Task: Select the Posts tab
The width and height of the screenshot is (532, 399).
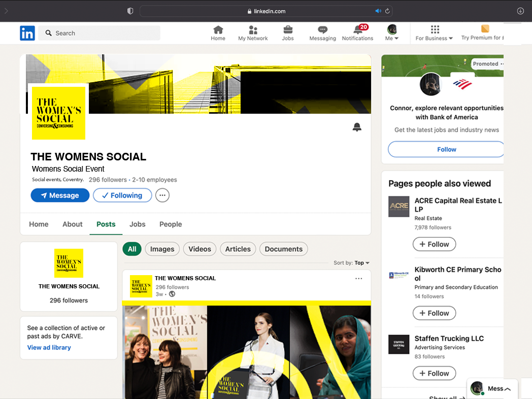Action: pos(106,224)
